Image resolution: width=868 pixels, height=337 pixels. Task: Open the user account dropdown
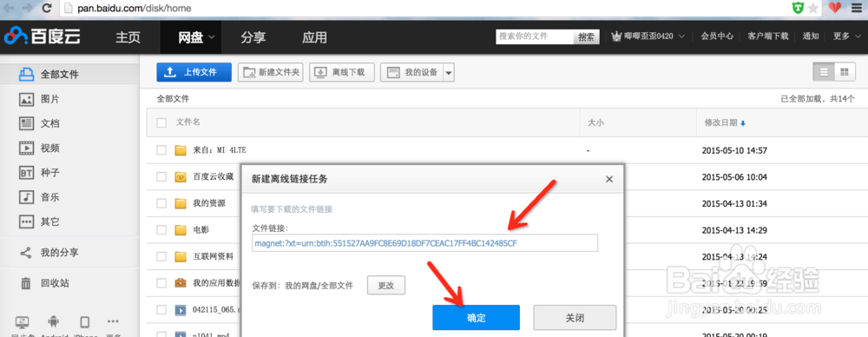tap(648, 36)
